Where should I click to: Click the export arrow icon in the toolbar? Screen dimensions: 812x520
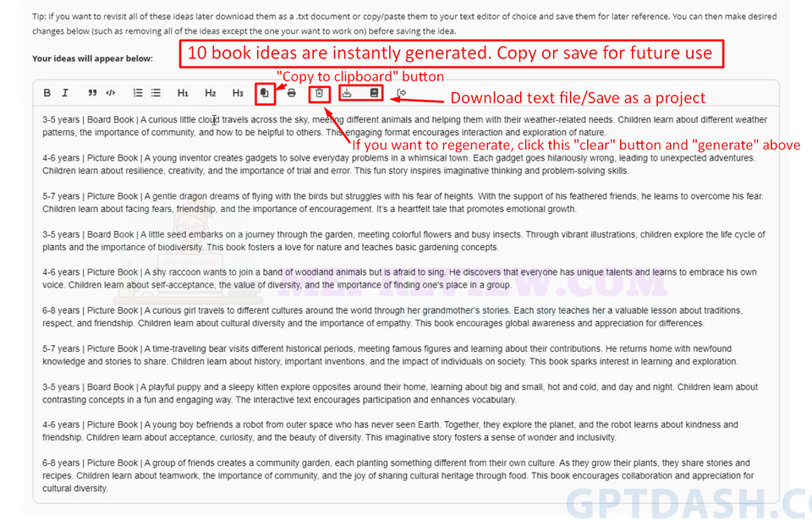point(401,93)
